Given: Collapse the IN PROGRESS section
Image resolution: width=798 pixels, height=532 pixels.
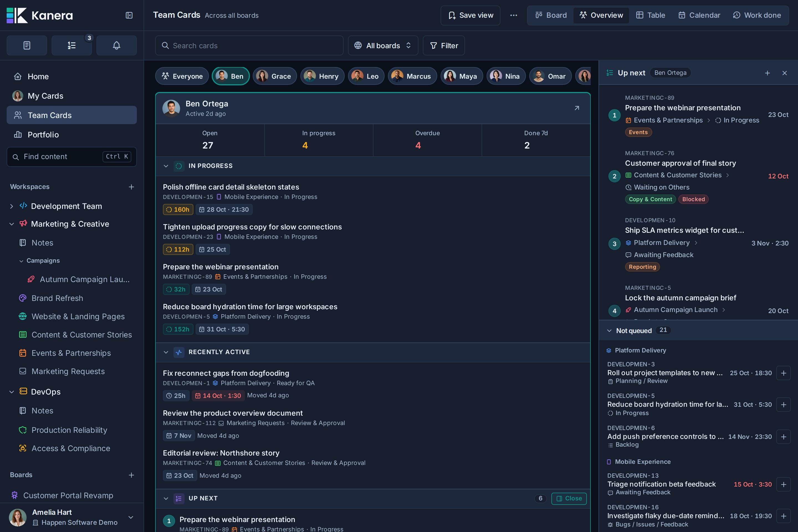Looking at the screenshot, I should click(166, 166).
